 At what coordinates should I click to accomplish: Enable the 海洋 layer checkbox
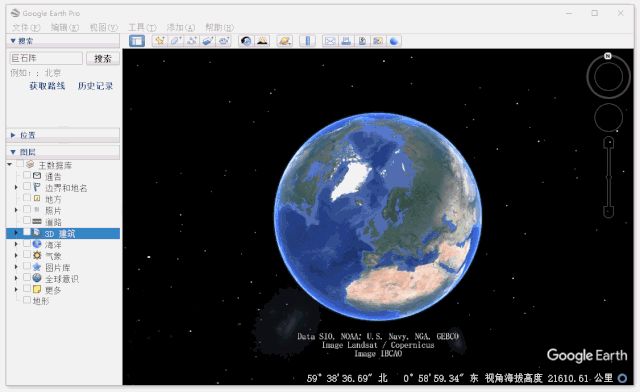click(27, 244)
